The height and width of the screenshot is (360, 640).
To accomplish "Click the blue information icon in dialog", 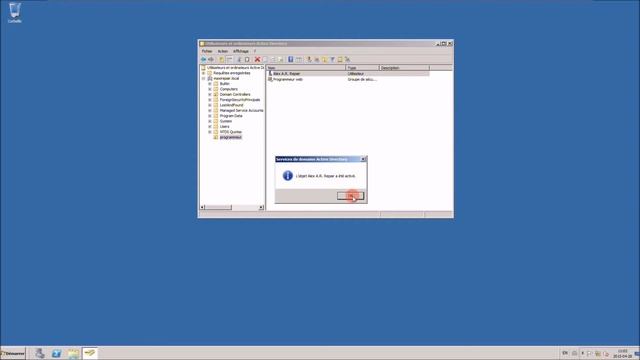I will tap(288, 176).
